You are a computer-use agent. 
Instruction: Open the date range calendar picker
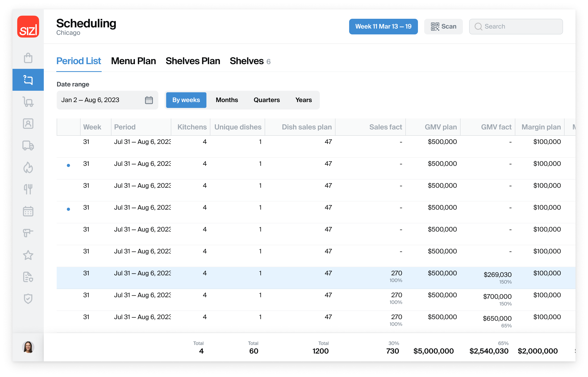[149, 100]
